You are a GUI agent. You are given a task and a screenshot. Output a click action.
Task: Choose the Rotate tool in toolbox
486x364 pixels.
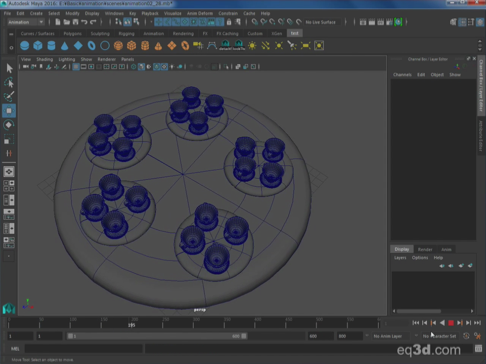[9, 125]
